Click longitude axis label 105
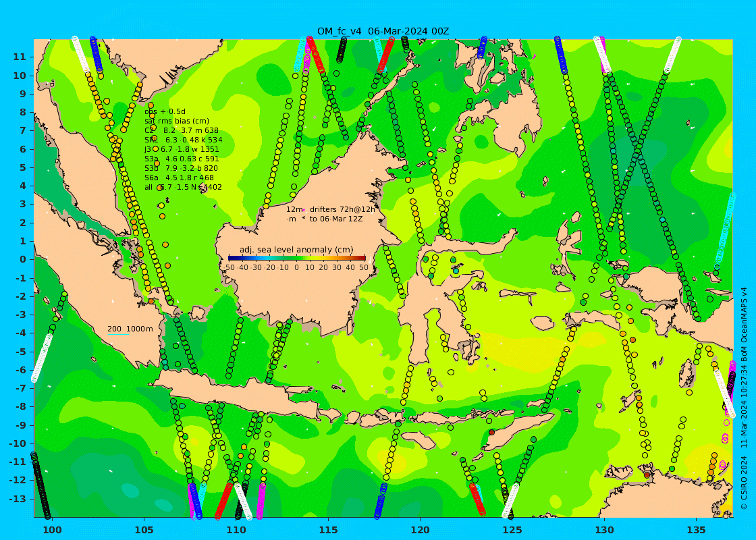 (144, 530)
